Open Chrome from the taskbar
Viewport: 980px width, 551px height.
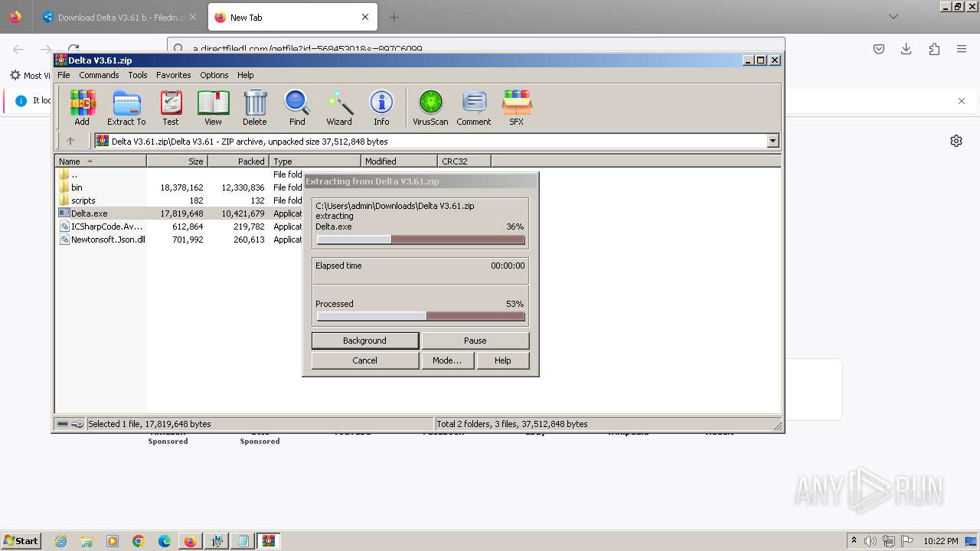tap(139, 541)
